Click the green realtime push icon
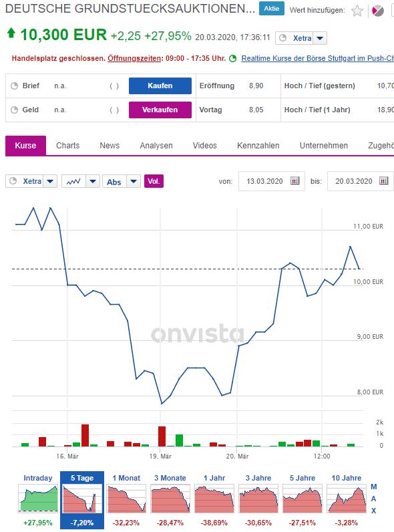The height and width of the screenshot is (532, 394). 232,58
